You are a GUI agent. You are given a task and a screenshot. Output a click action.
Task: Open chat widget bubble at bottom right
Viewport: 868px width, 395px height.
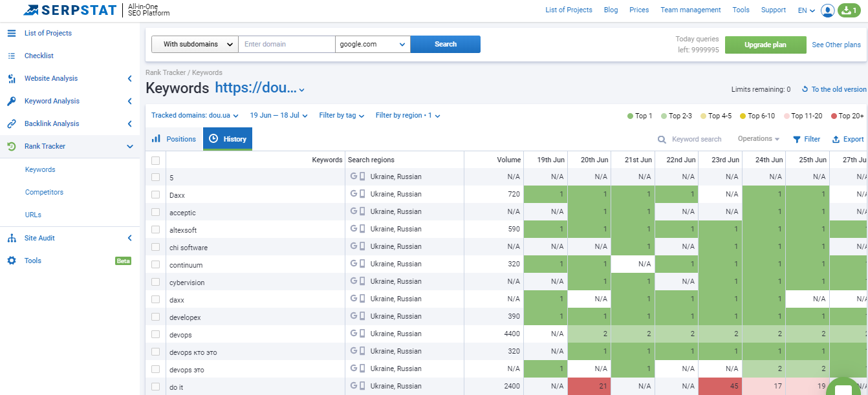click(x=843, y=390)
